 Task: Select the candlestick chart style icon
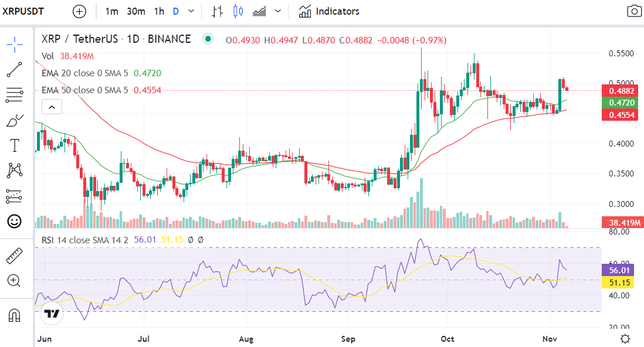(x=238, y=12)
